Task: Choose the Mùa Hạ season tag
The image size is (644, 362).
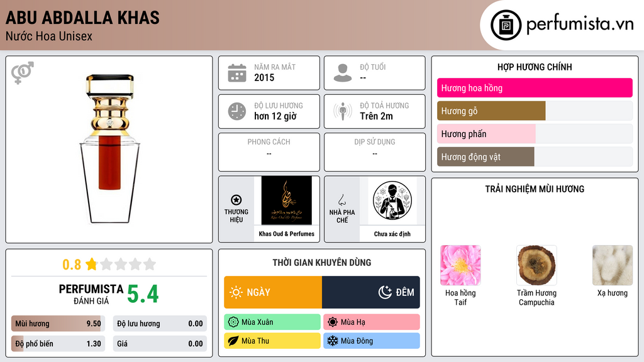Action: click(372, 322)
